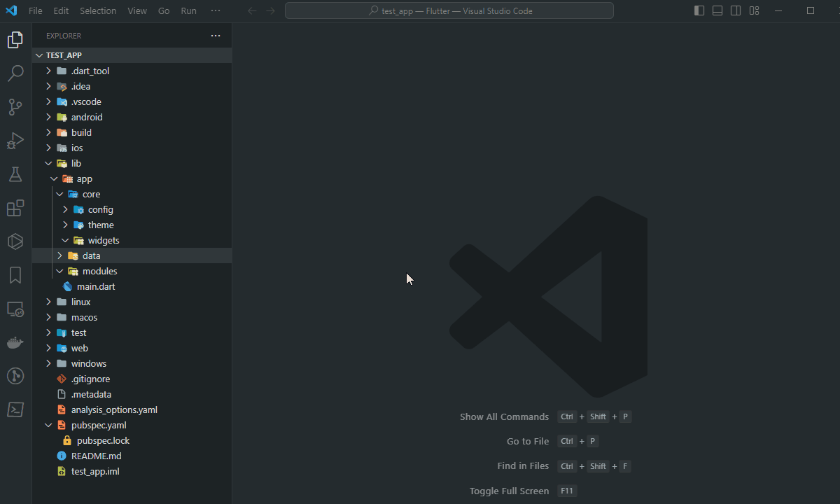The image size is (840, 504).
Task: Open the File menu
Action: pyautogui.click(x=36, y=10)
